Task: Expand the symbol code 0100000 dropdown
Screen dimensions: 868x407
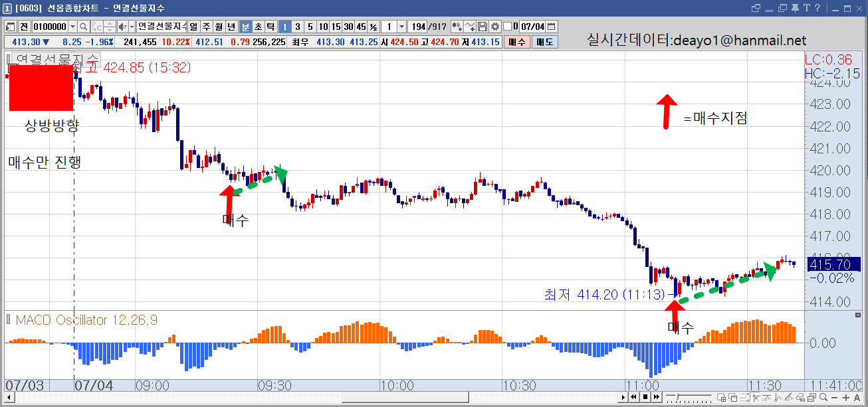Action: tap(72, 27)
